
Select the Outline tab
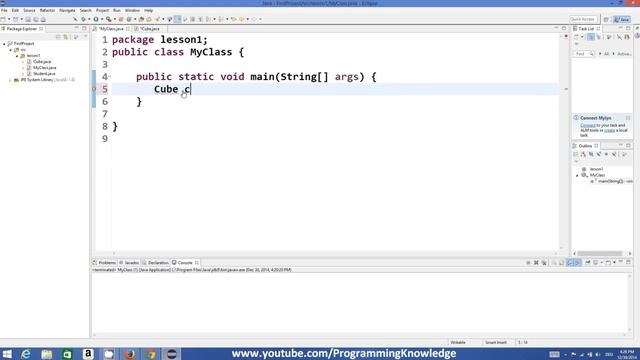585,146
